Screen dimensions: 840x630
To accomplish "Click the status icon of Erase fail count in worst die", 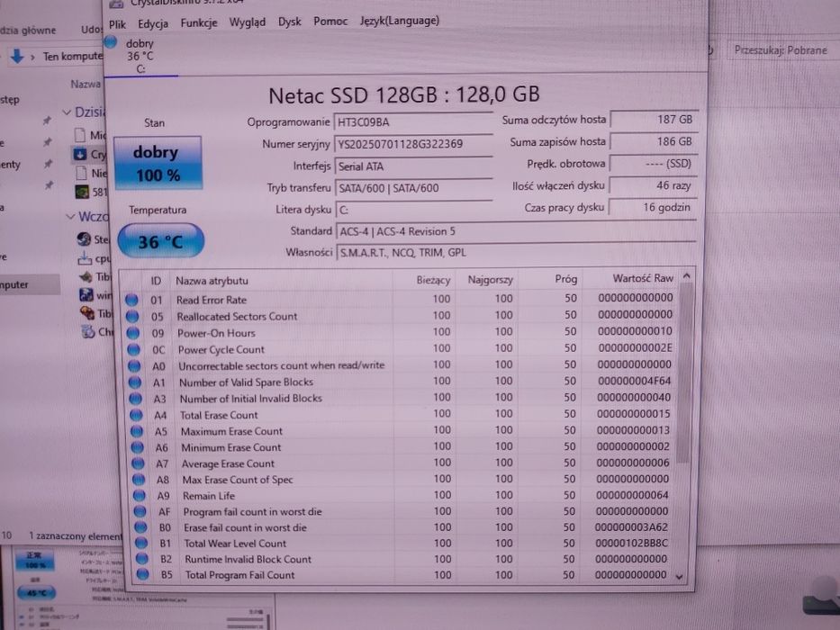I will click(140, 527).
